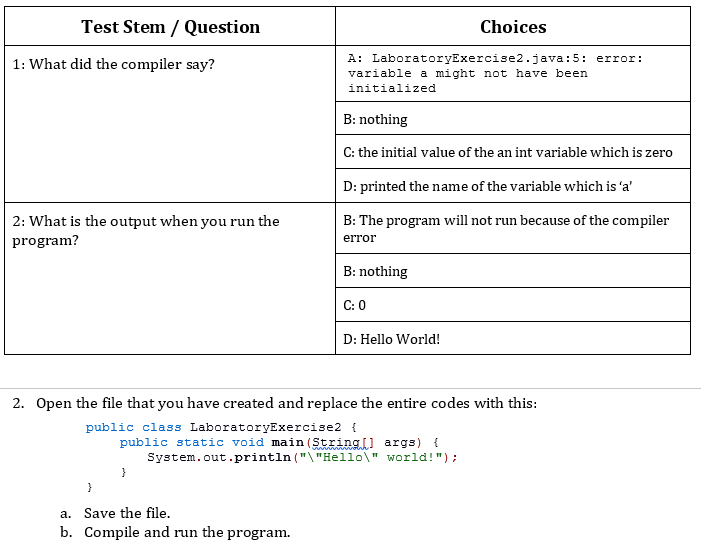Click question 1 'What did the compiler say?'

click(x=114, y=64)
